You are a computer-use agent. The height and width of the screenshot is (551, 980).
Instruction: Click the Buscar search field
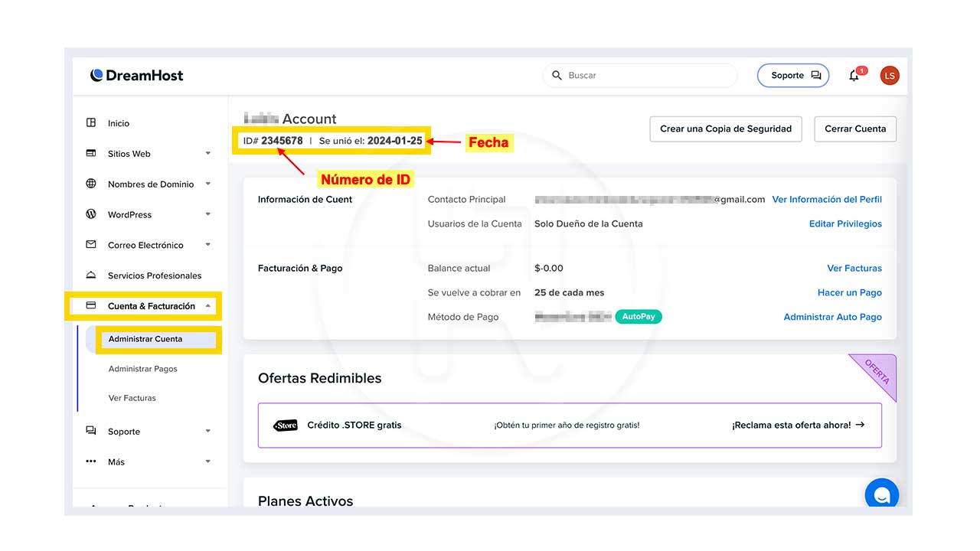[647, 76]
